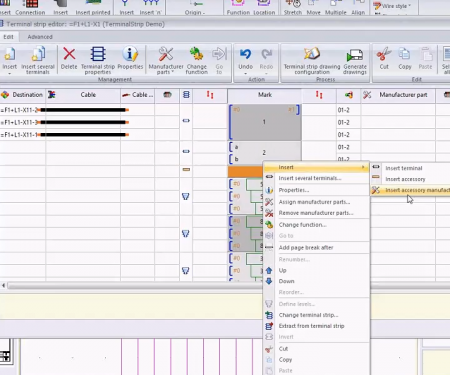This screenshot has width=450, height=375.
Task: Select Insert terminal in submenu
Action: tap(404, 168)
